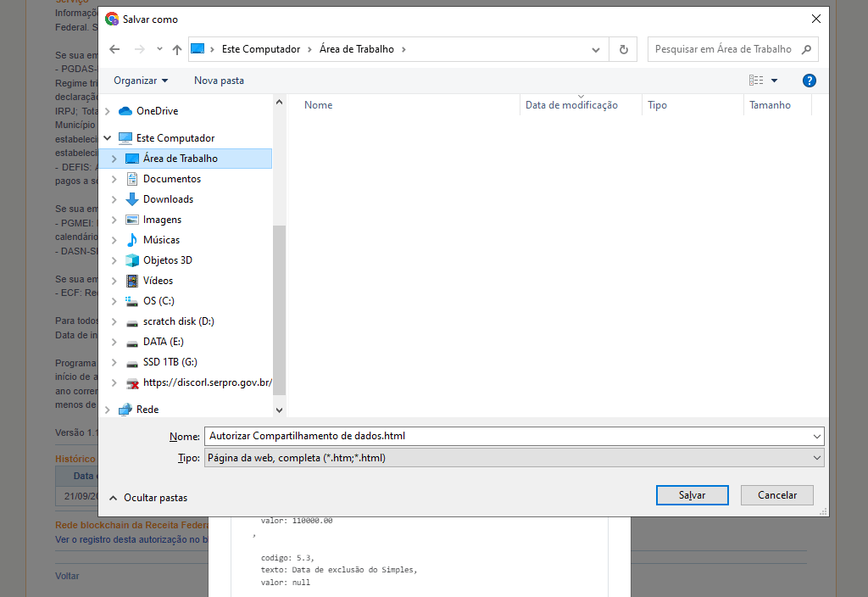Open the Organizar menu
Screen dimensions: 868x597
pos(141,81)
